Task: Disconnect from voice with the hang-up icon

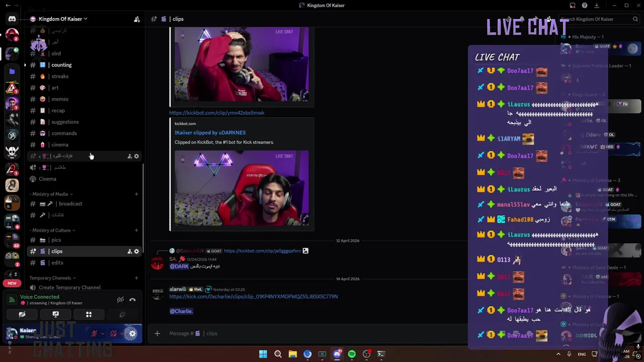Action: pyautogui.click(x=132, y=300)
